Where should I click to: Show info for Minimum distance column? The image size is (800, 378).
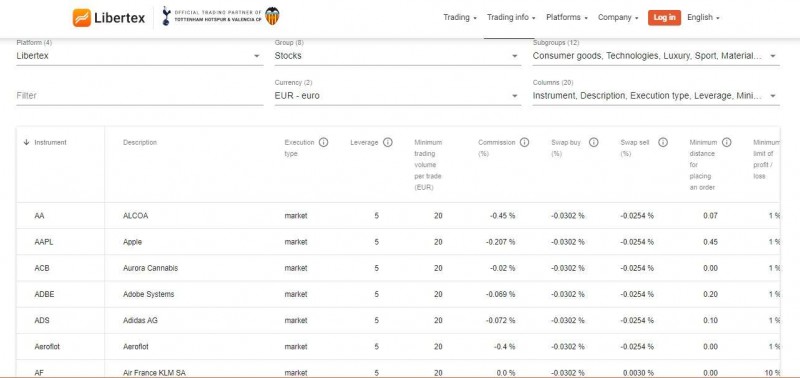727,142
